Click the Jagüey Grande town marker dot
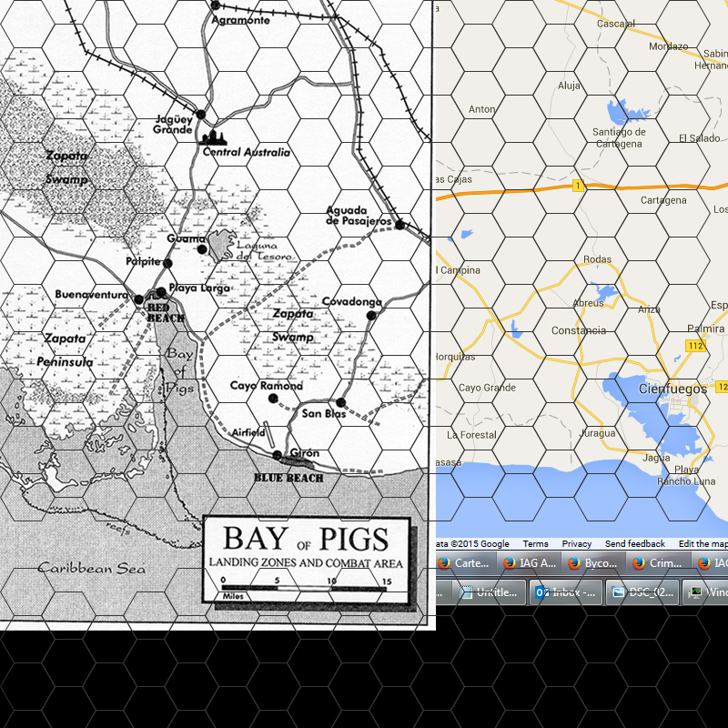 pos(200,115)
